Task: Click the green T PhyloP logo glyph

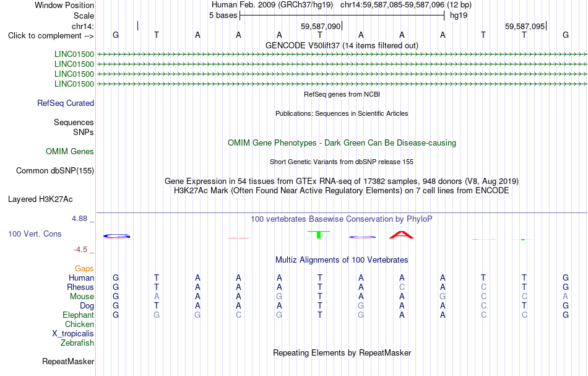Action: tap(319, 235)
